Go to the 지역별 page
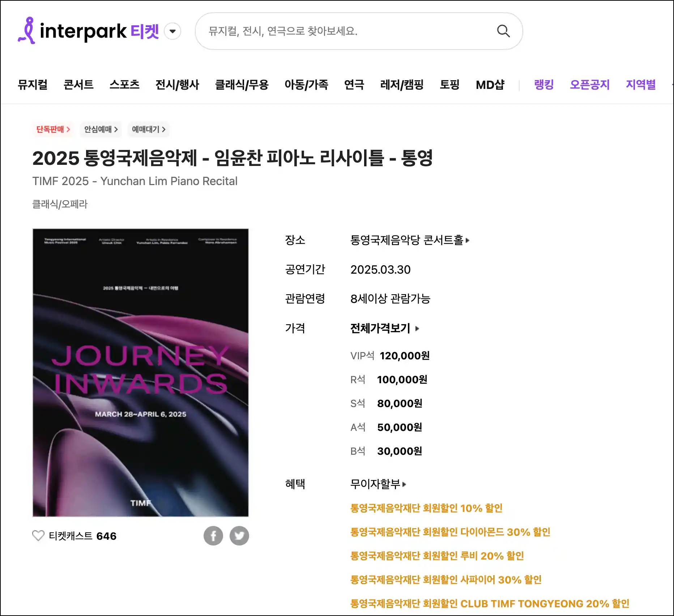Viewport: 674px width, 616px height. click(641, 85)
